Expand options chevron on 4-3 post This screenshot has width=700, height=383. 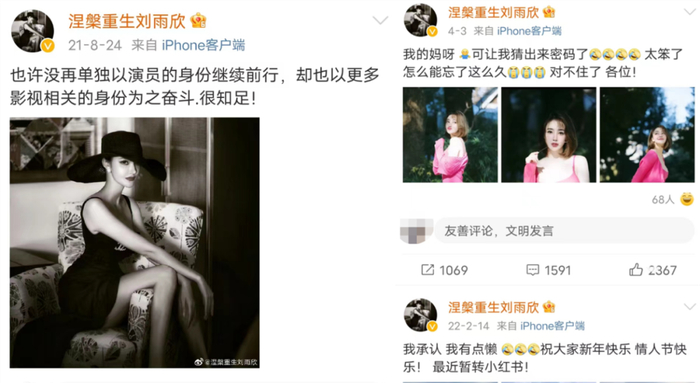[x=690, y=11]
